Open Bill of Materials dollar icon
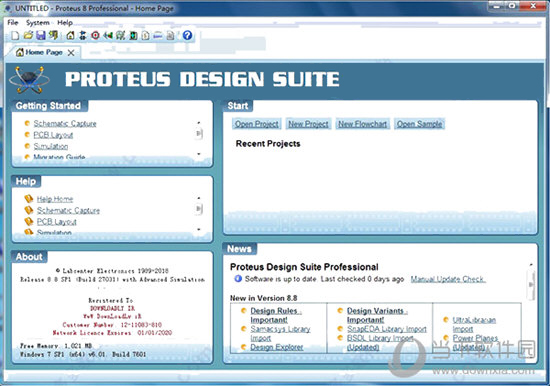This screenshot has height=386, width=550. point(145,35)
